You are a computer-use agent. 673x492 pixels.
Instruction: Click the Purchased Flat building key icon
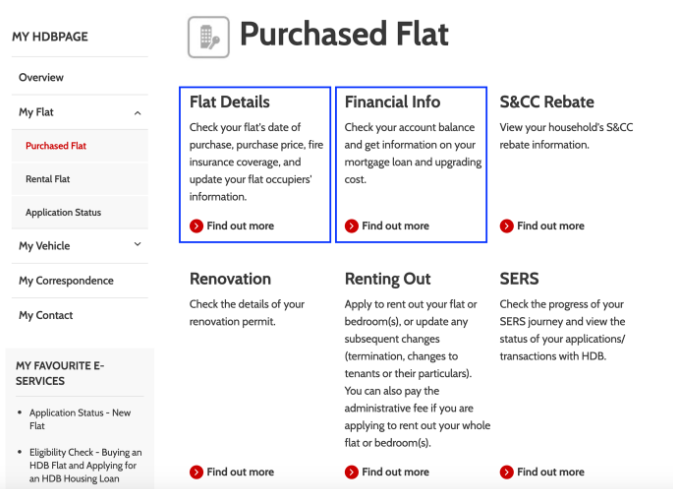(209, 37)
